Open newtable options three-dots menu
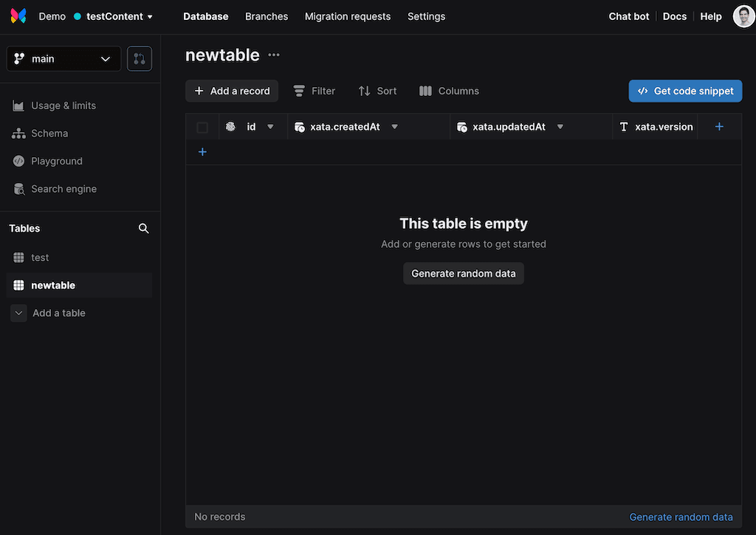This screenshot has height=535, width=756. coord(274,55)
